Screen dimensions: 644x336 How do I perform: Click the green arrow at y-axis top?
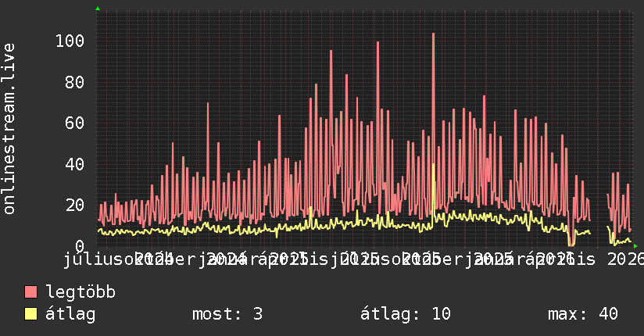pyautogui.click(x=98, y=9)
